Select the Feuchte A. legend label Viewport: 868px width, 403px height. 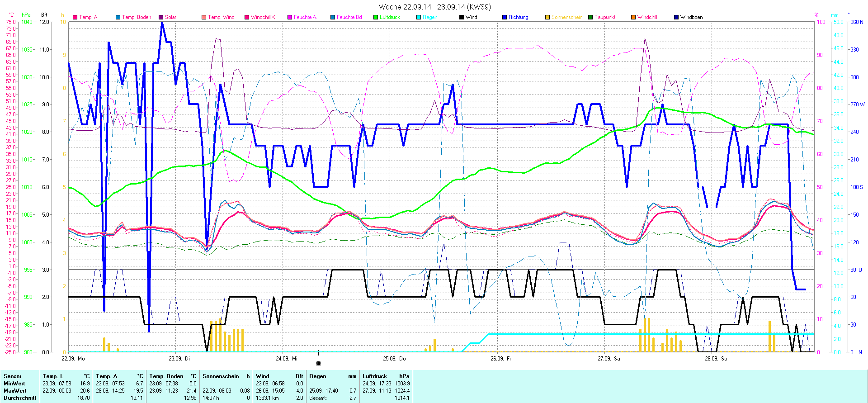pos(305,17)
